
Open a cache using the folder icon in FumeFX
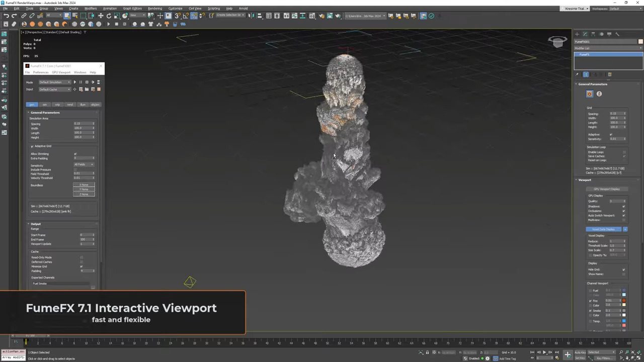coord(87,89)
